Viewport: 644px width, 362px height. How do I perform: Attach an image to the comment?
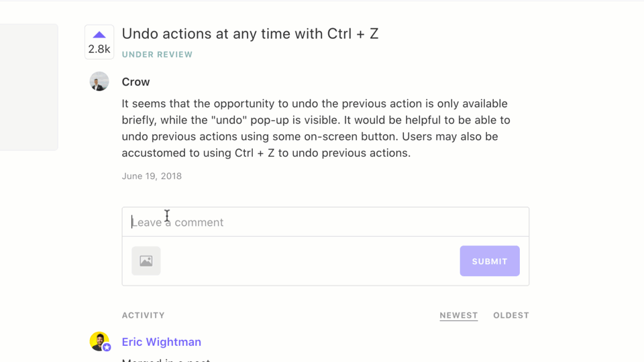click(x=146, y=261)
